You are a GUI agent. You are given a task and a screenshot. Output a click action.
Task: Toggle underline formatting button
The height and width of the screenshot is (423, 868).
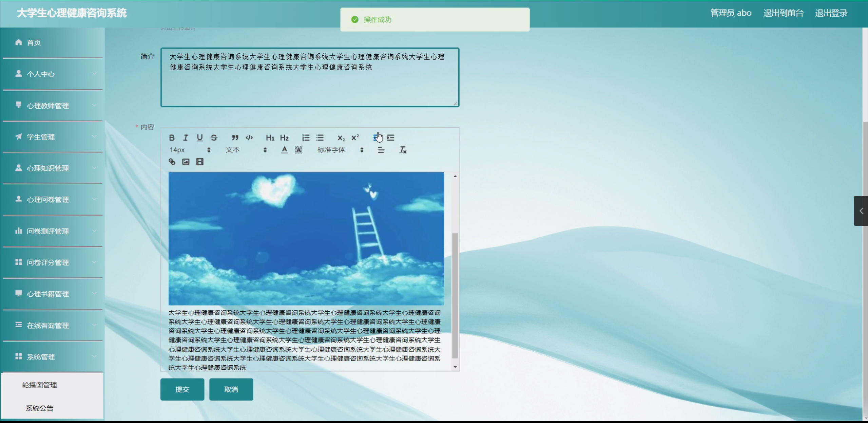(200, 137)
